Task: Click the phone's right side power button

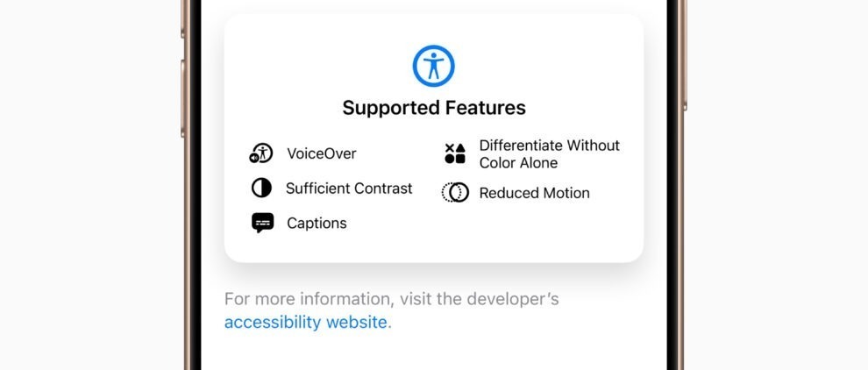Action: 685,55
